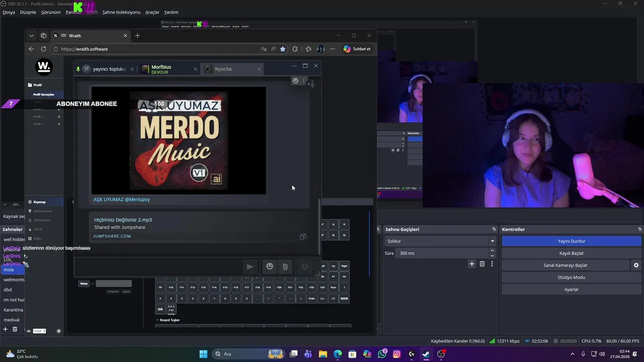
Task: Open the Edge profile avatar
Action: pyautogui.click(x=320, y=49)
